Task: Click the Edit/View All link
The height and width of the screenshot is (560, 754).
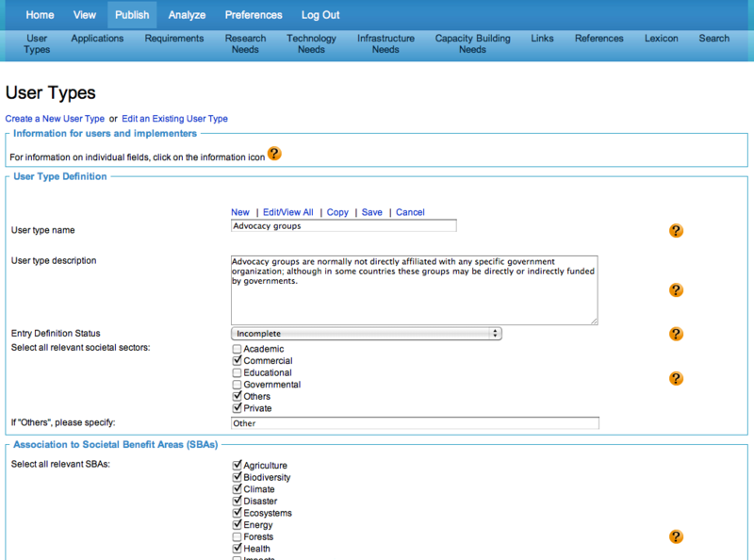Action: pos(287,212)
